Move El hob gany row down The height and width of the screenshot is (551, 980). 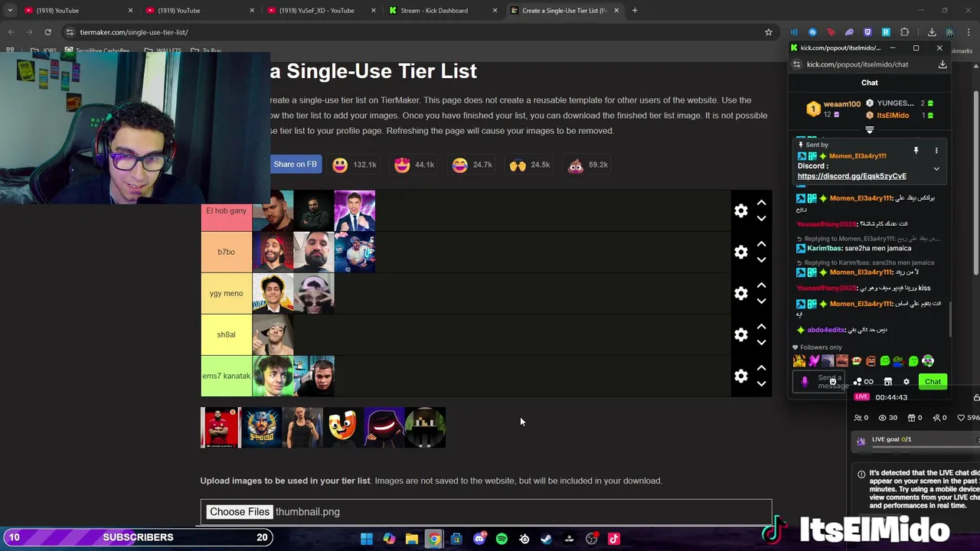click(761, 218)
